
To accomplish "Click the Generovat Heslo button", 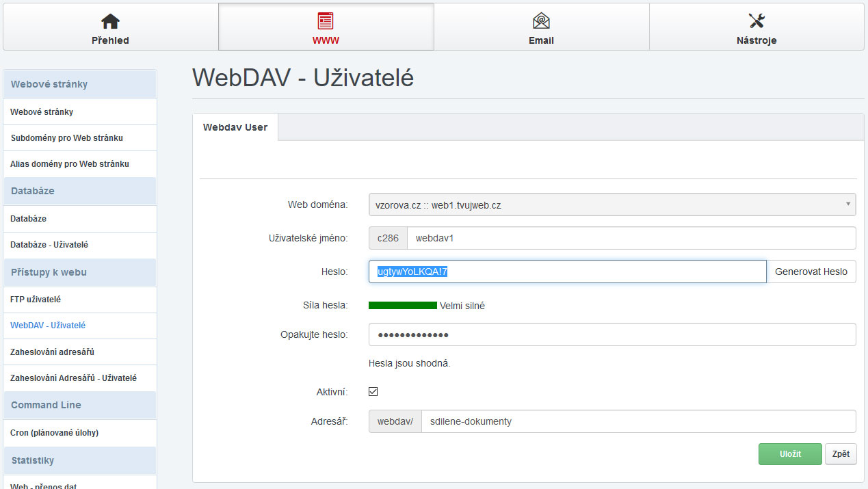I will [x=811, y=272].
